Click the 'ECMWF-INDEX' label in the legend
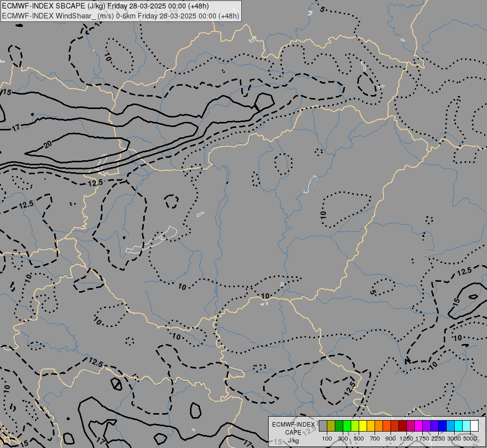The height and width of the screenshot is (448, 487). click(293, 425)
